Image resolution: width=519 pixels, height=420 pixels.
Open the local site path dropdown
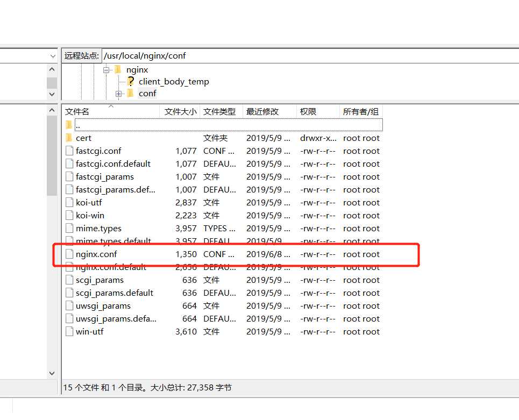coord(53,56)
